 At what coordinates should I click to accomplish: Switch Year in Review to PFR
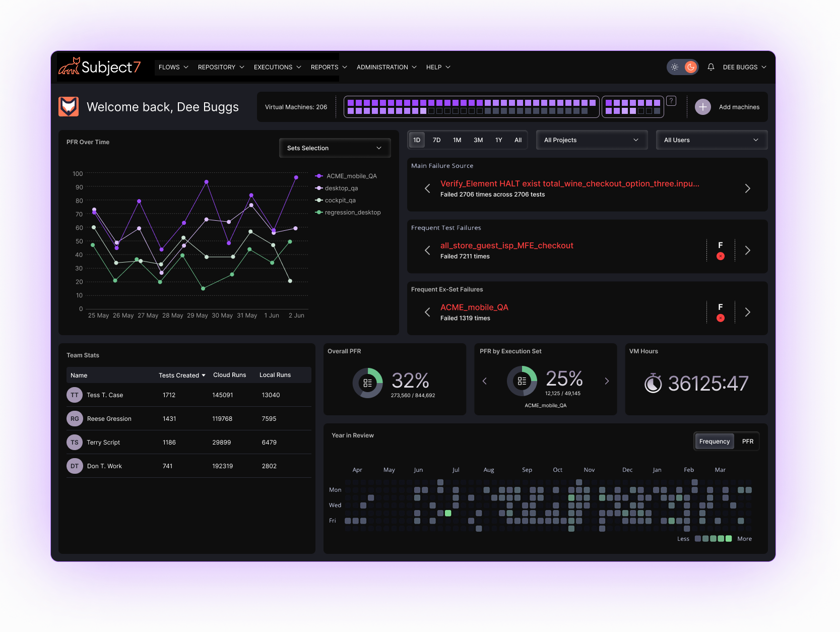coord(747,441)
